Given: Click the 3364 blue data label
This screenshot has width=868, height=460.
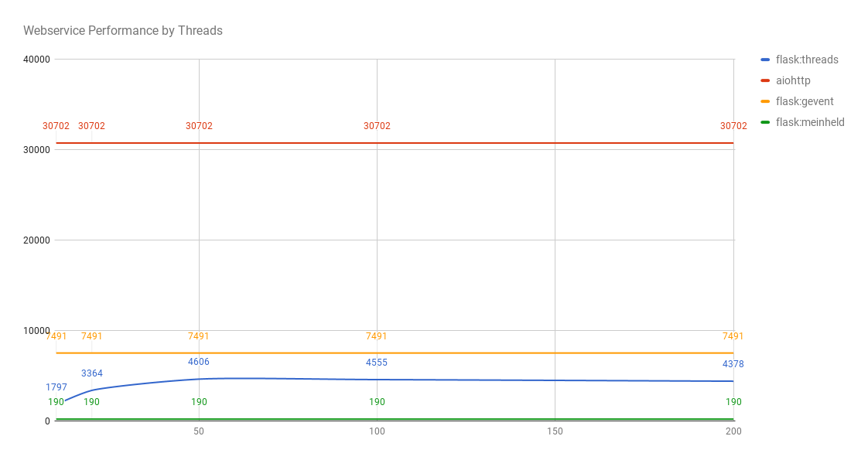Looking at the screenshot, I should pos(92,373).
